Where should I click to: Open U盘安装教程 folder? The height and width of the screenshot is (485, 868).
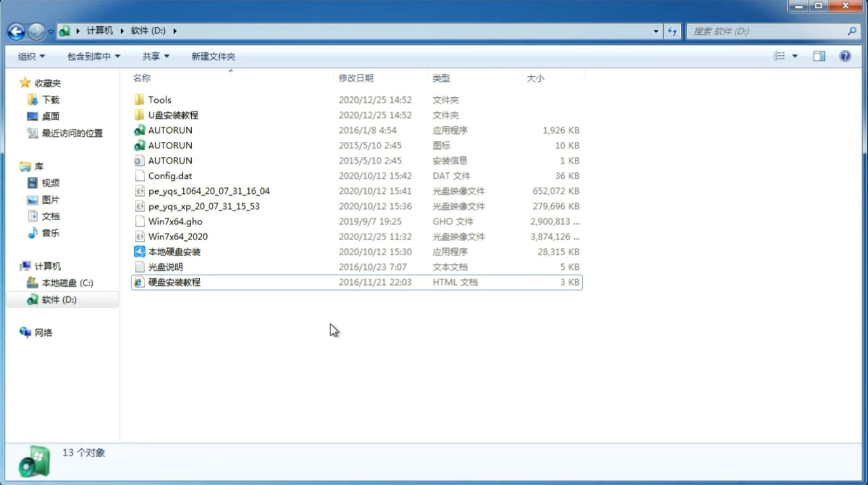pos(173,115)
